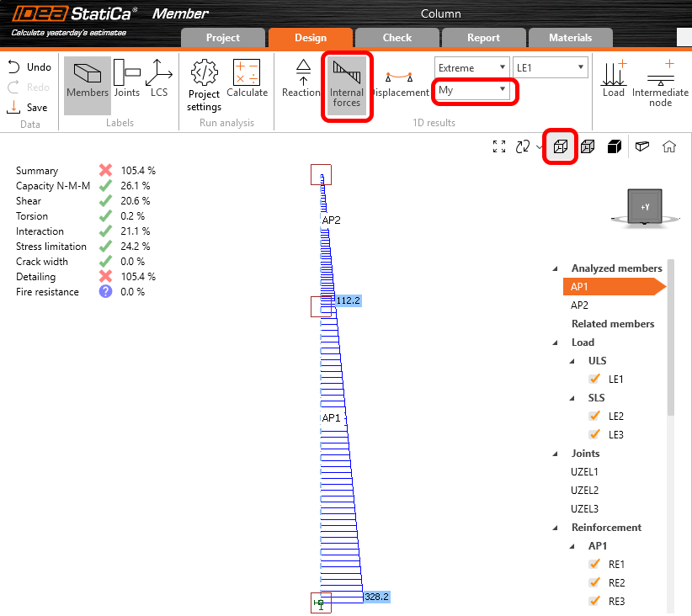Viewport: 692px width, 616px height.
Task: Switch to the Check tab
Action: [x=397, y=38]
